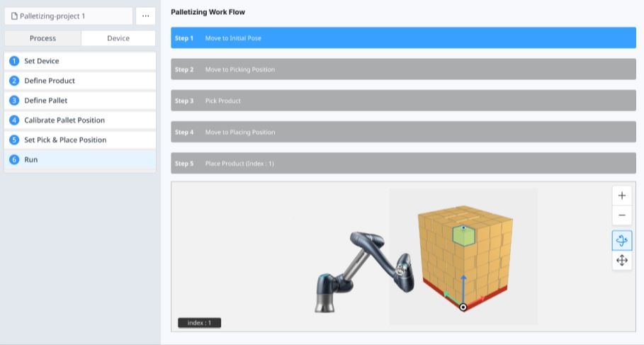Open the three-dots project options menu

145,16
